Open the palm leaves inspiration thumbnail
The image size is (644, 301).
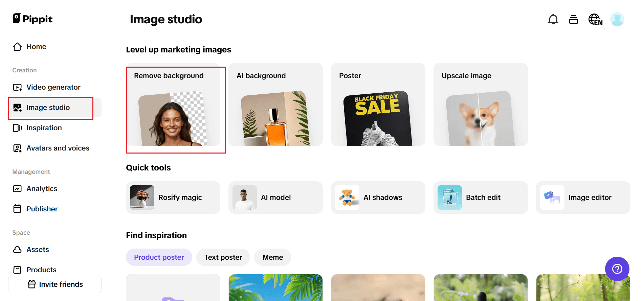(276, 287)
